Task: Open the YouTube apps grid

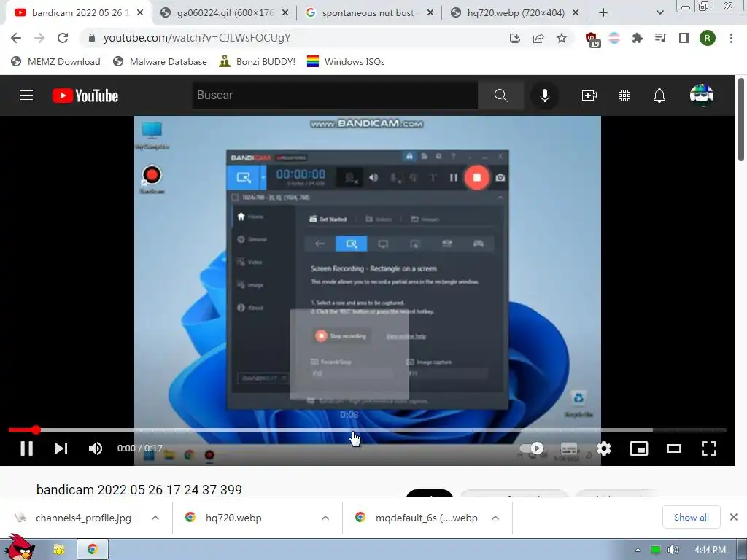Action: point(624,96)
